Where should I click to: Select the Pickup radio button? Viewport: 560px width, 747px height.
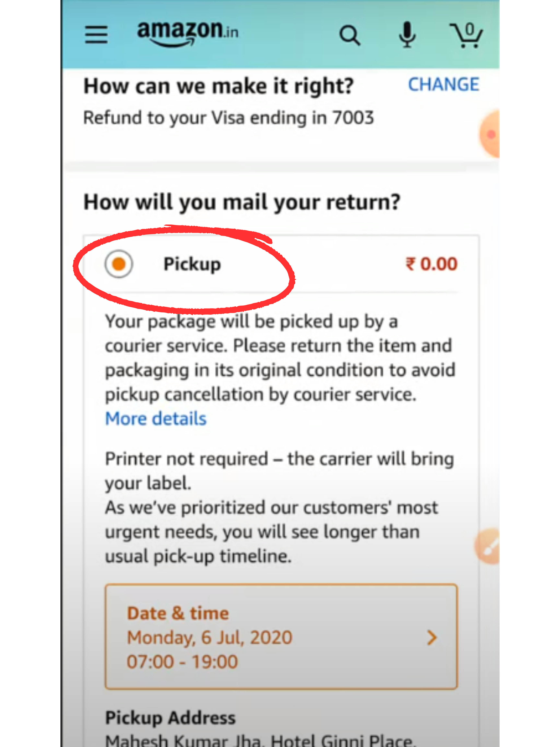tap(118, 264)
